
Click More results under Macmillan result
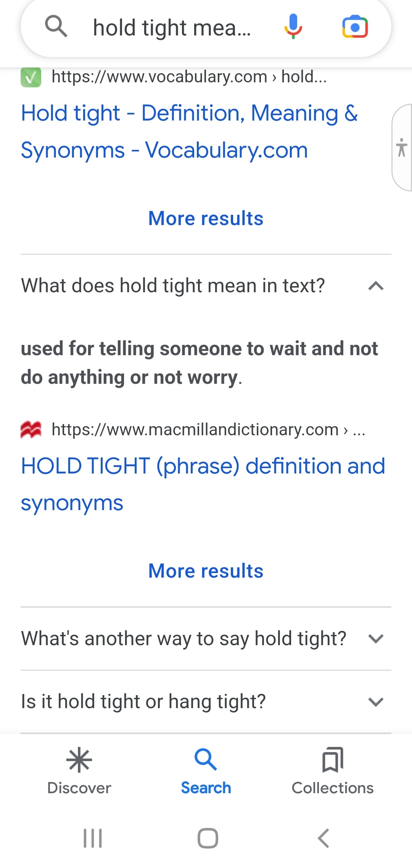coord(206,571)
